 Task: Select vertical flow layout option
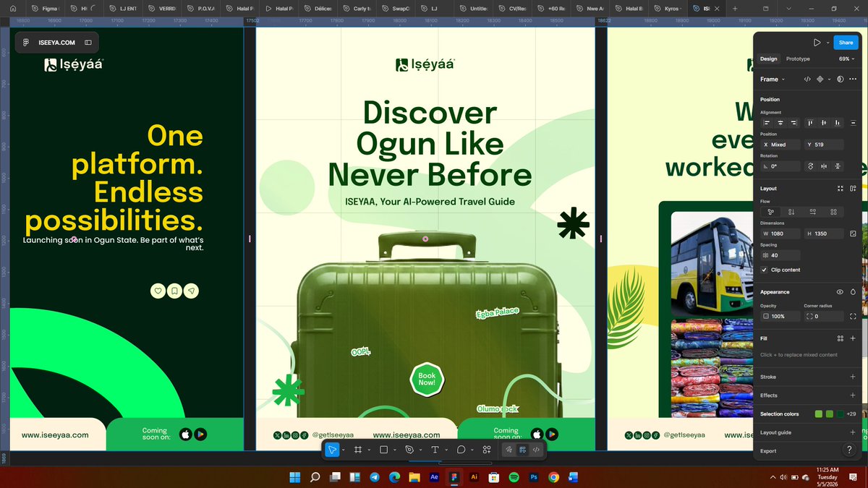[791, 212]
